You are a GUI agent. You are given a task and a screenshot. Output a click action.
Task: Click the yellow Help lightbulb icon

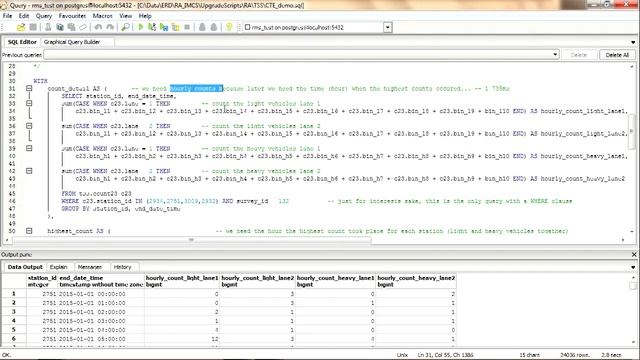point(229,27)
